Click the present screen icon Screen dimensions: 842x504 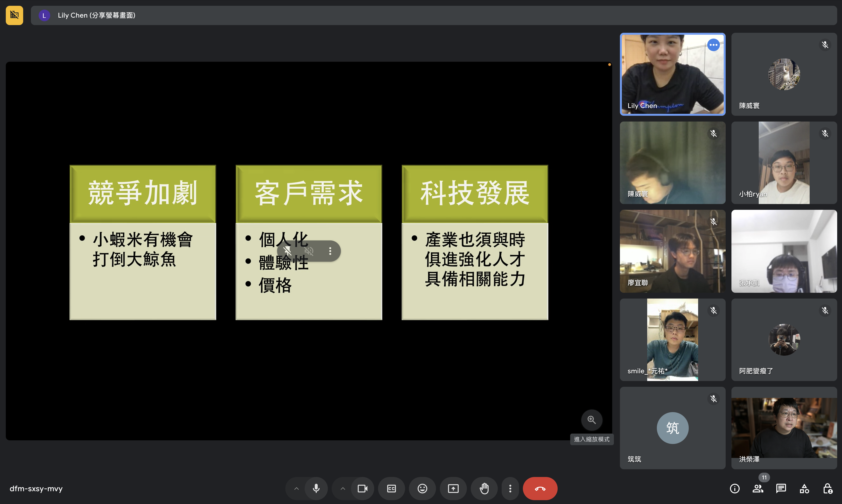click(453, 488)
